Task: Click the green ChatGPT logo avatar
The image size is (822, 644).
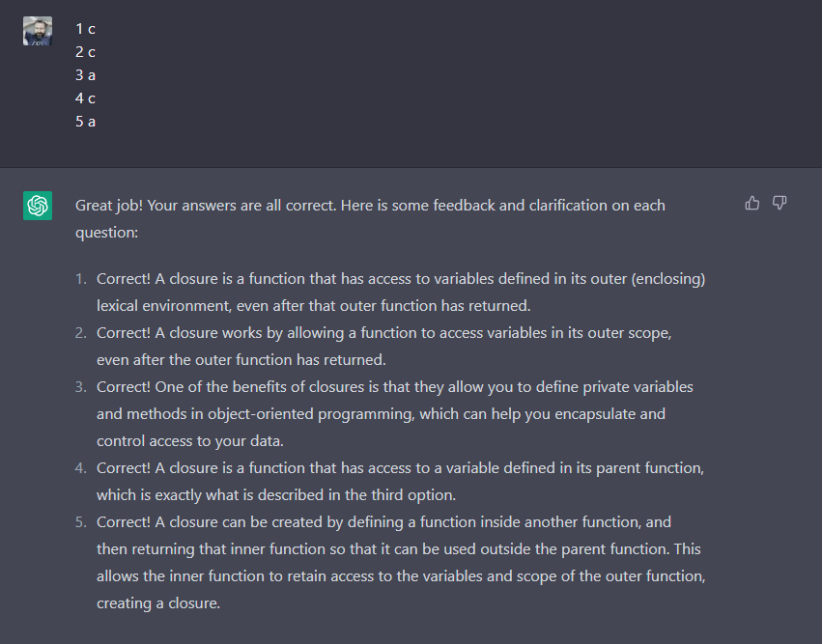Action: (38, 206)
